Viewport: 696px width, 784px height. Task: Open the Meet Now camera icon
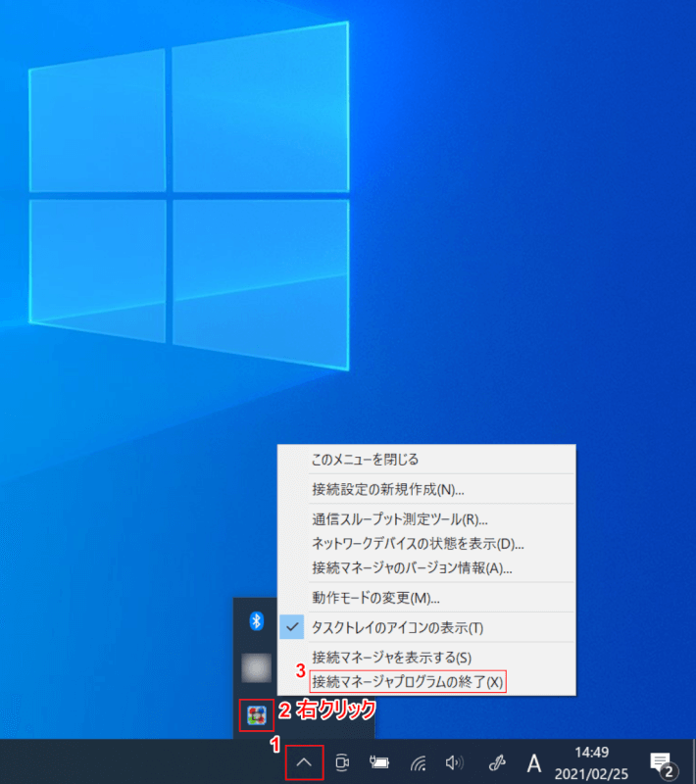click(x=342, y=762)
